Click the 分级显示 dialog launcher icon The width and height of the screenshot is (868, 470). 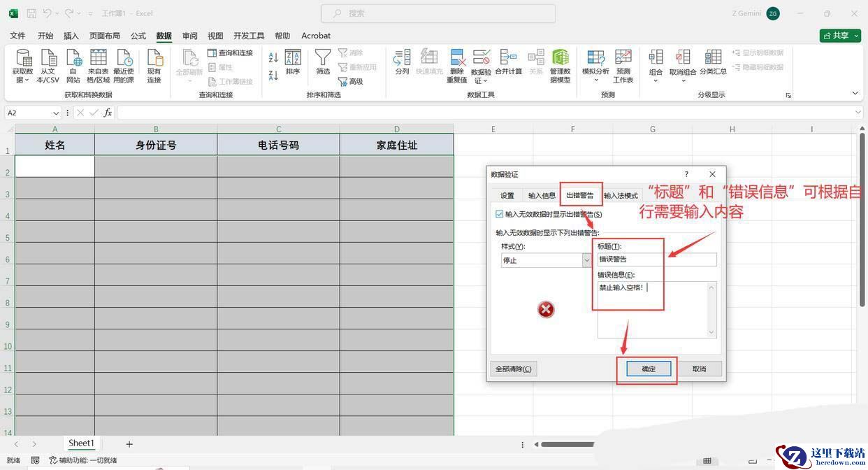coord(788,95)
